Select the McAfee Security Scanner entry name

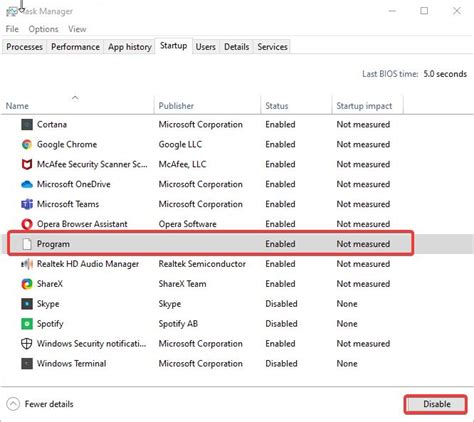pos(92,164)
